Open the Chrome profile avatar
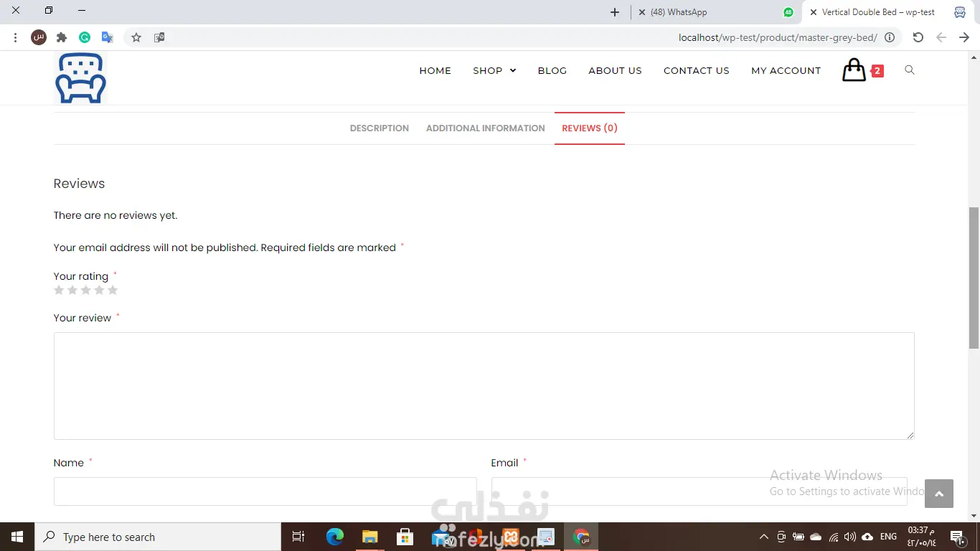 [x=39, y=37]
